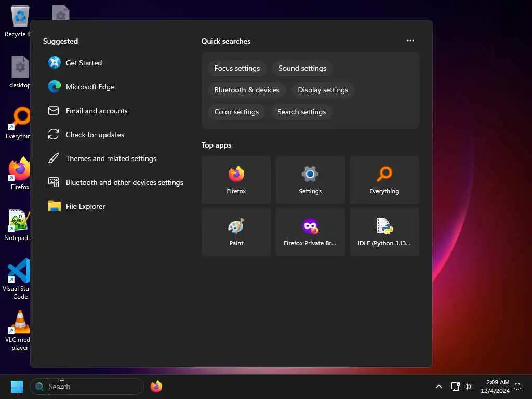Image resolution: width=532 pixels, height=399 pixels.
Task: Show hidden icons chevron in system tray
Action: [438, 387]
